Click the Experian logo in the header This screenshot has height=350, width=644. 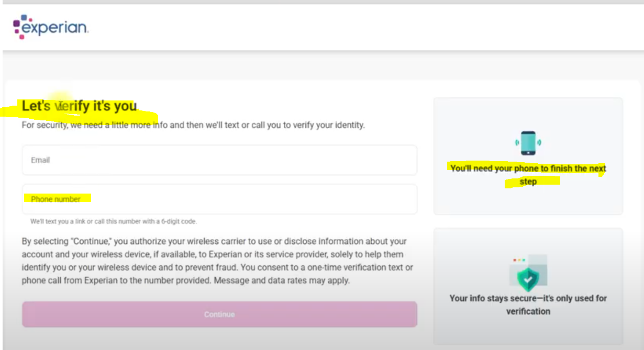(51, 27)
